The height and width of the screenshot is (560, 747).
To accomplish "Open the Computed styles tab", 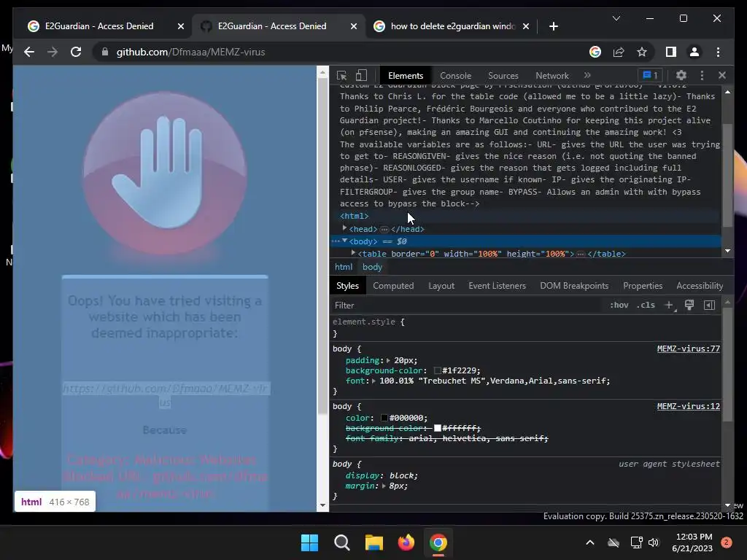I will pyautogui.click(x=393, y=286).
